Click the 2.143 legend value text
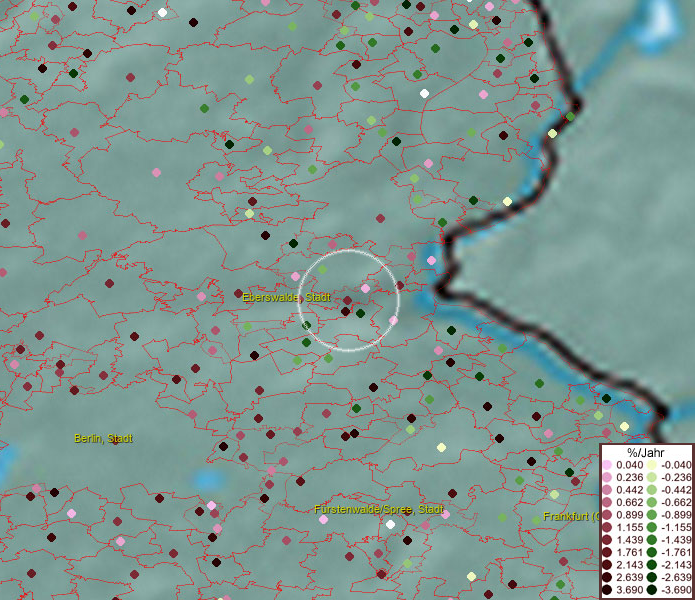Screen dimensions: 695x600 coord(630,566)
